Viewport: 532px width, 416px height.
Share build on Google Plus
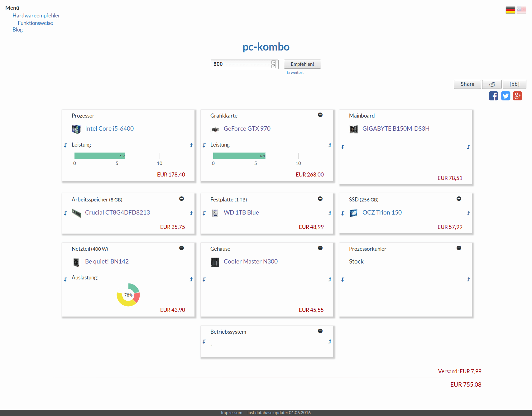click(517, 96)
